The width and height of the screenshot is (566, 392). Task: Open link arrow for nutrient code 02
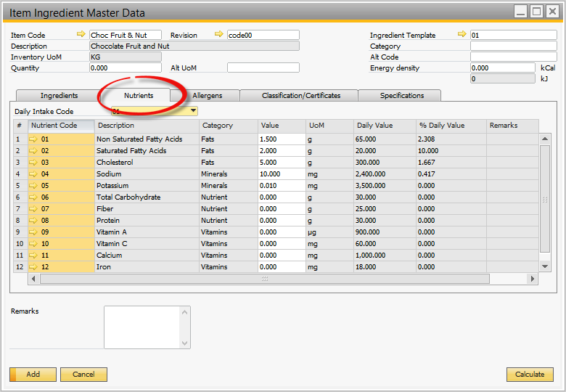(x=33, y=151)
